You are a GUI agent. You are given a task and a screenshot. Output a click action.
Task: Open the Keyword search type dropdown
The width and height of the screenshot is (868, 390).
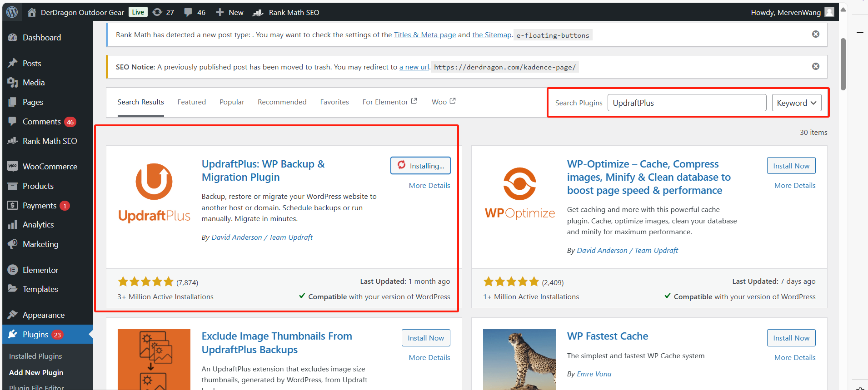click(796, 103)
